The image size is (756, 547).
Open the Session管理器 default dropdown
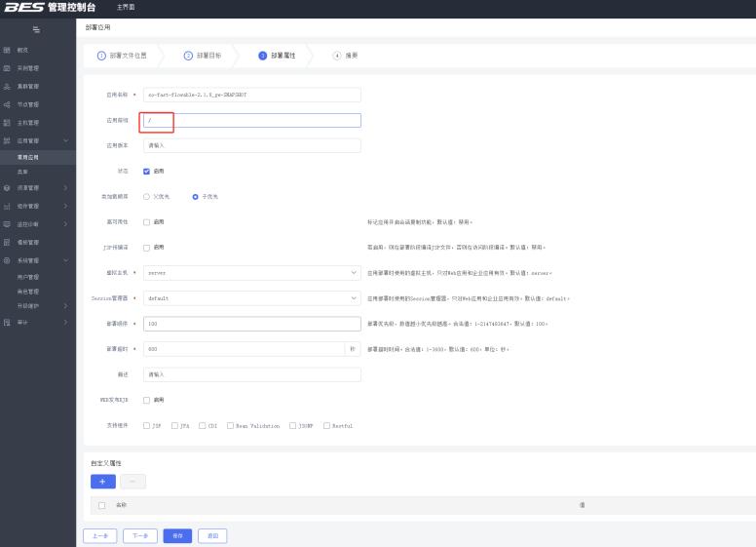(251, 298)
